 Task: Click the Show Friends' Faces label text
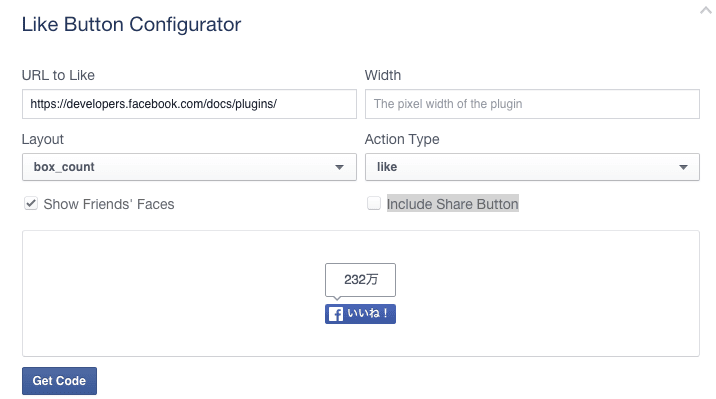109,204
